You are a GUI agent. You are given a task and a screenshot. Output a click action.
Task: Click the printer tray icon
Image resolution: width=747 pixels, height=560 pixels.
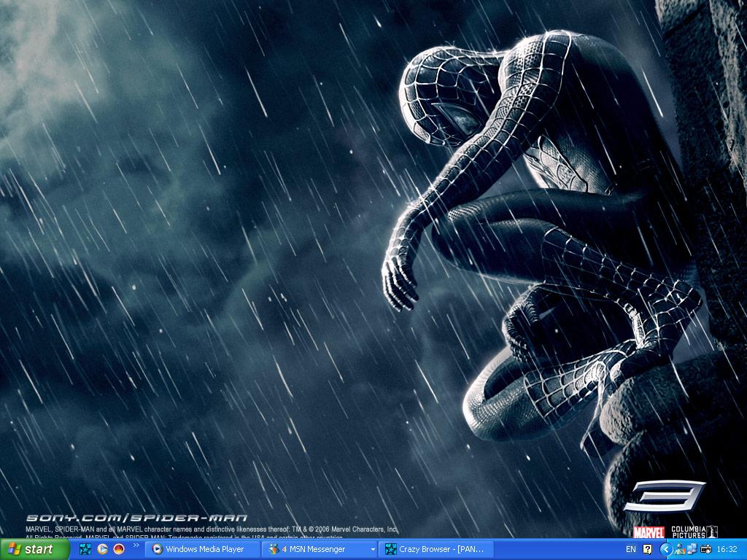pyautogui.click(x=706, y=549)
